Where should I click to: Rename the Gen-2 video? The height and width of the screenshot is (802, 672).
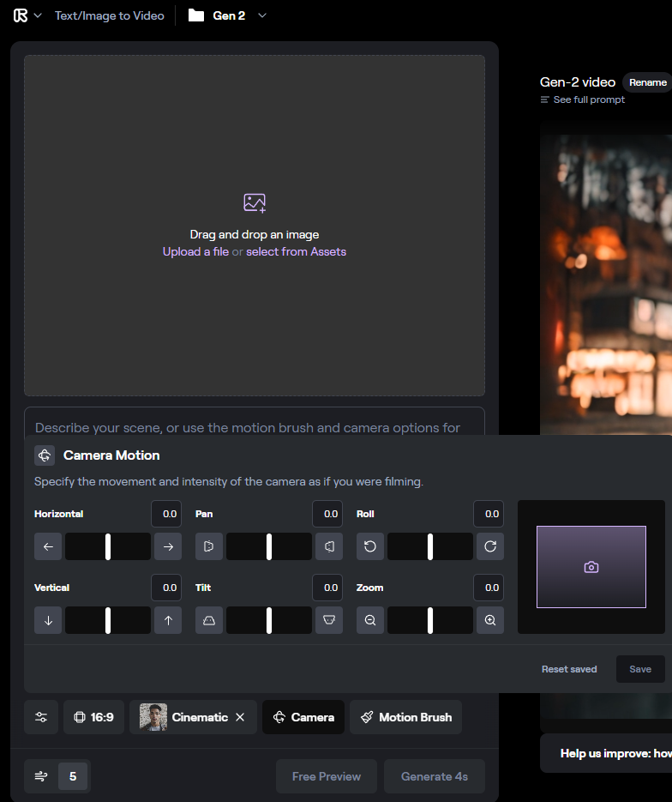[647, 82]
